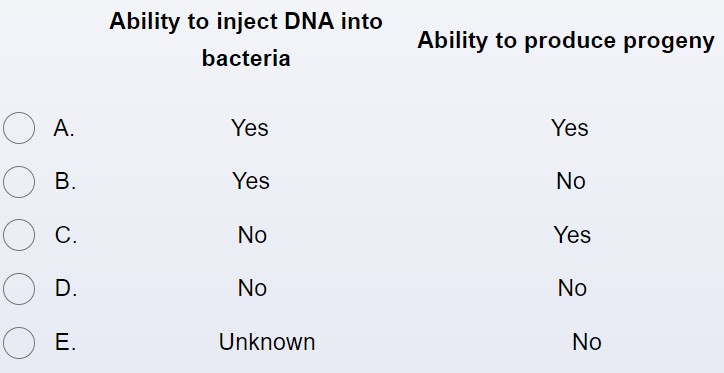Click 'Ability to inject DNA into bacteria' header

click(x=246, y=40)
